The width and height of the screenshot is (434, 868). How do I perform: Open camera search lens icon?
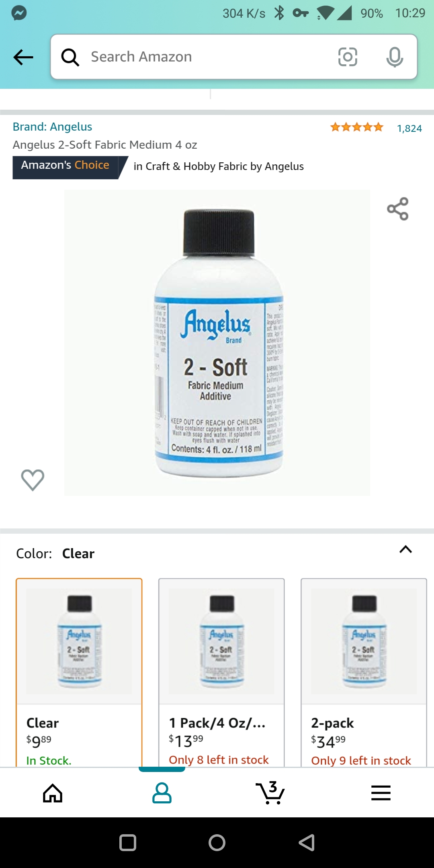point(348,57)
